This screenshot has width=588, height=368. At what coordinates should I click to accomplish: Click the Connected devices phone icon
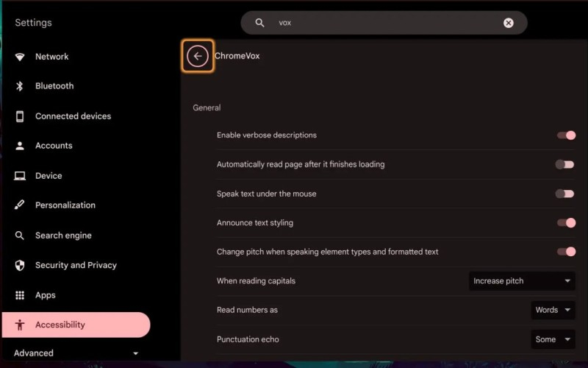(x=20, y=116)
